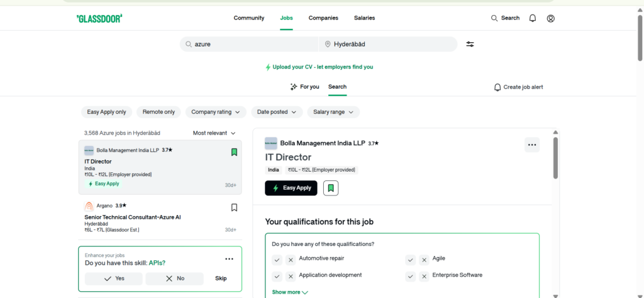This screenshot has width=644, height=298.
Task: Switch to the For you tab
Action: 304,87
